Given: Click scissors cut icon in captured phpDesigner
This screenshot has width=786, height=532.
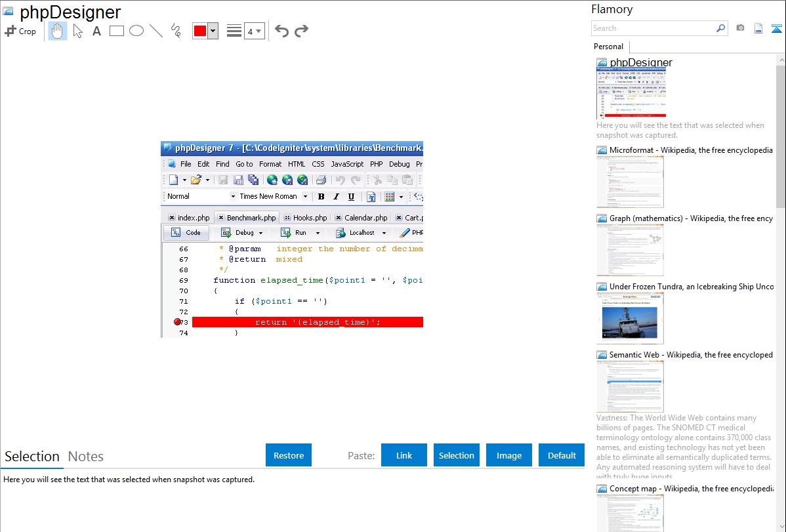Looking at the screenshot, I should tap(377, 180).
